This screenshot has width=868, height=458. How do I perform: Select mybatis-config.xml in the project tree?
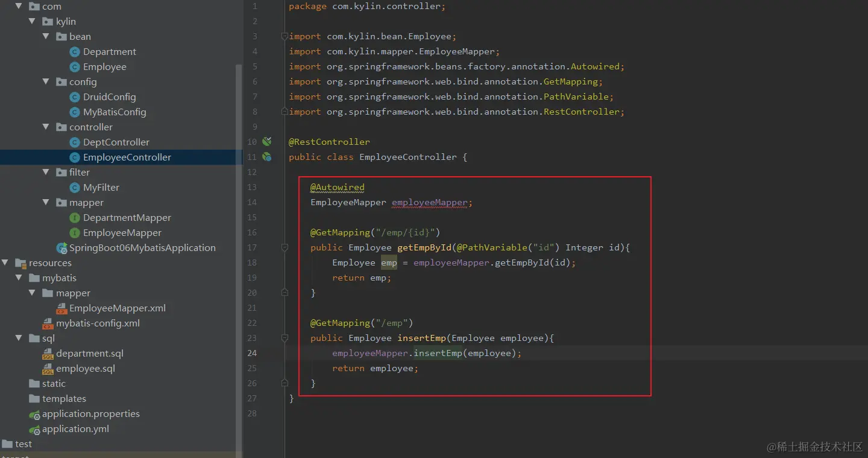tap(98, 323)
